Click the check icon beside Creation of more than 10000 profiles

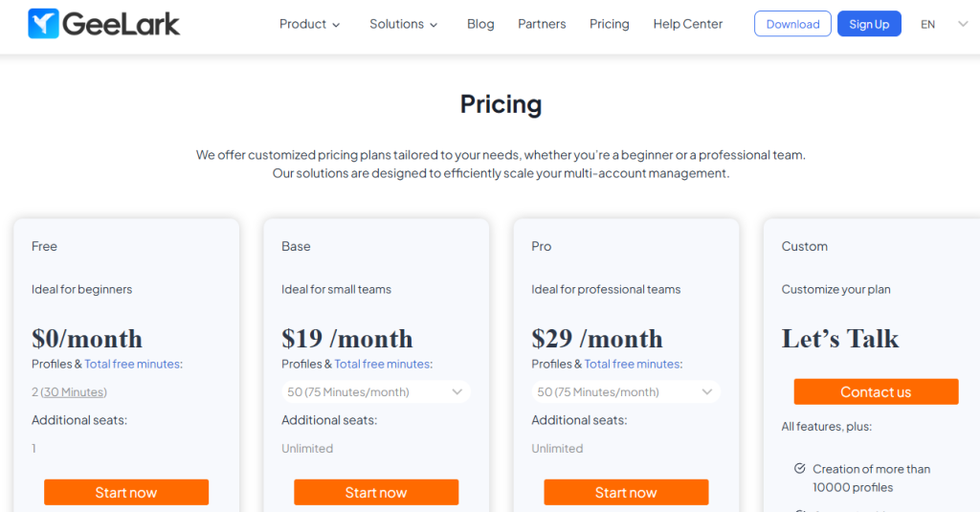(799, 468)
